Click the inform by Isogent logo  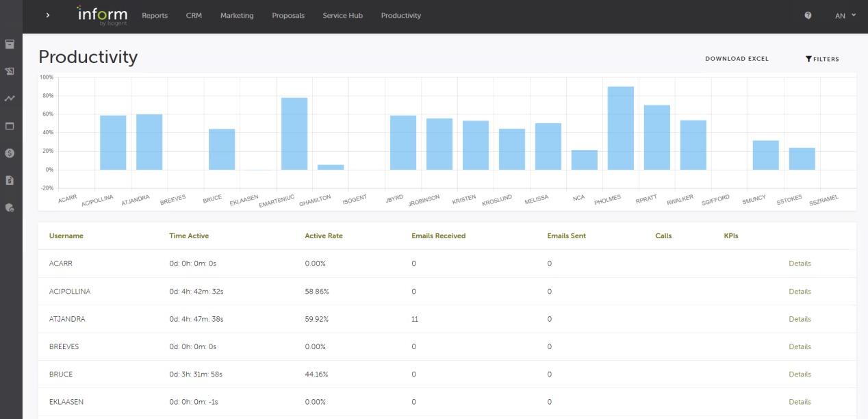(x=101, y=15)
